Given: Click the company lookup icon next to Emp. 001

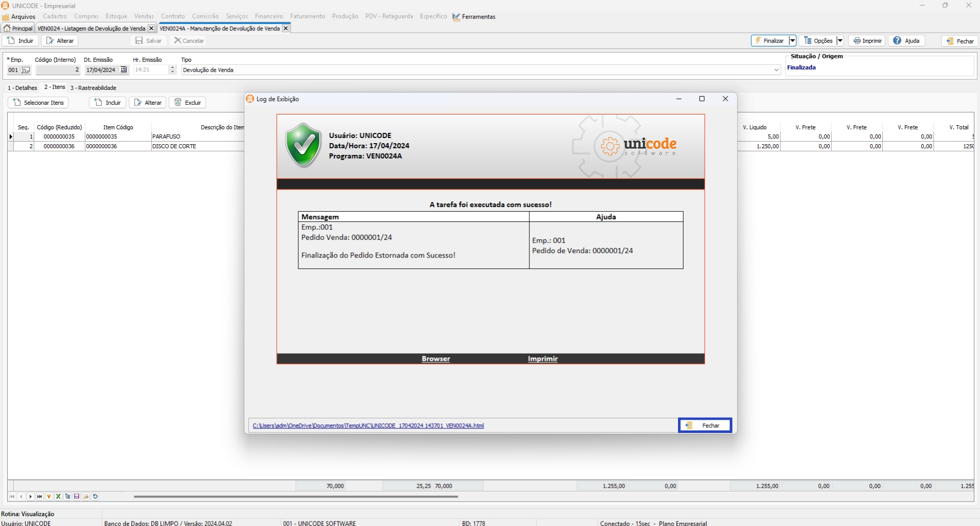Looking at the screenshot, I should pos(26,70).
